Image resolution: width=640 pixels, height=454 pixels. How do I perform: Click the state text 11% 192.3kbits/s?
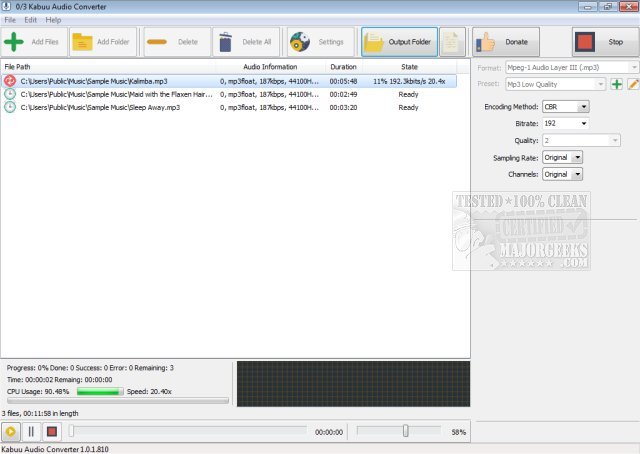click(x=409, y=81)
